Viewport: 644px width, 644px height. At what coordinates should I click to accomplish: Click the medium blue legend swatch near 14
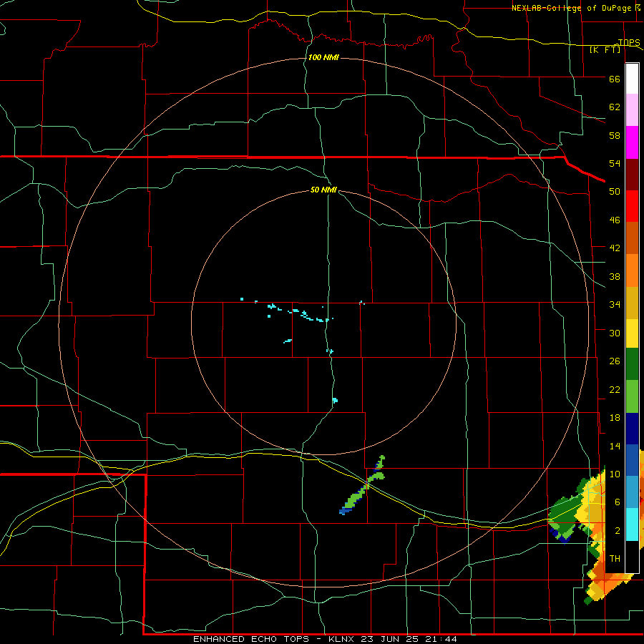632,460
